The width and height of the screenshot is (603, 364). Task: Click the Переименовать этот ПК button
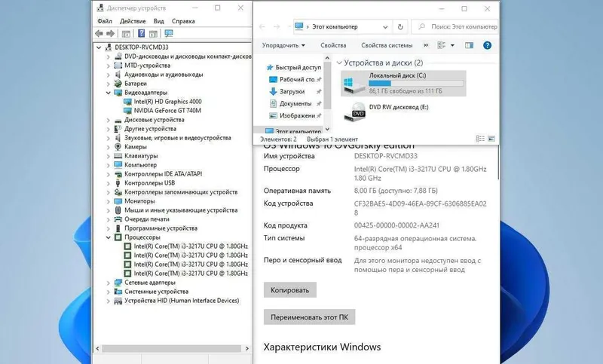[309, 317]
